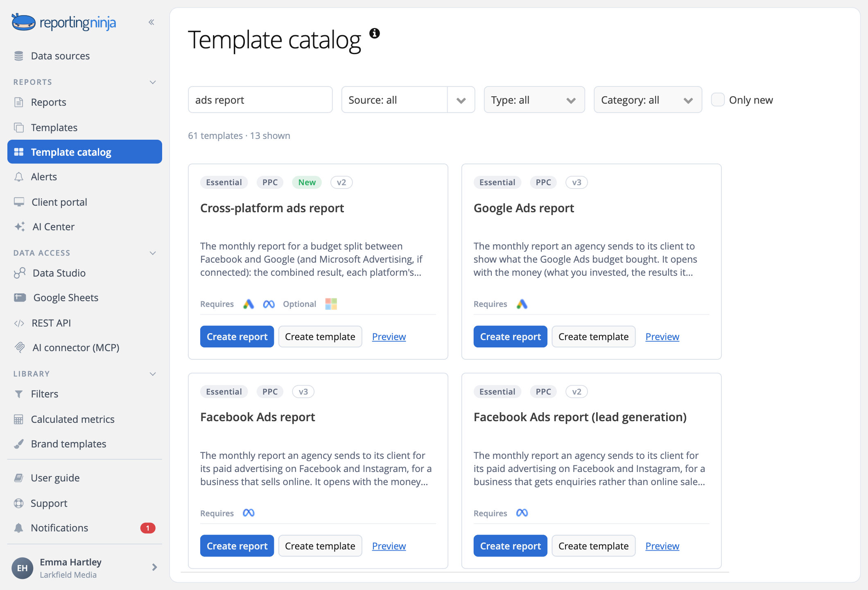This screenshot has width=868, height=590.
Task: Open the Type: all dropdown
Action: [534, 100]
